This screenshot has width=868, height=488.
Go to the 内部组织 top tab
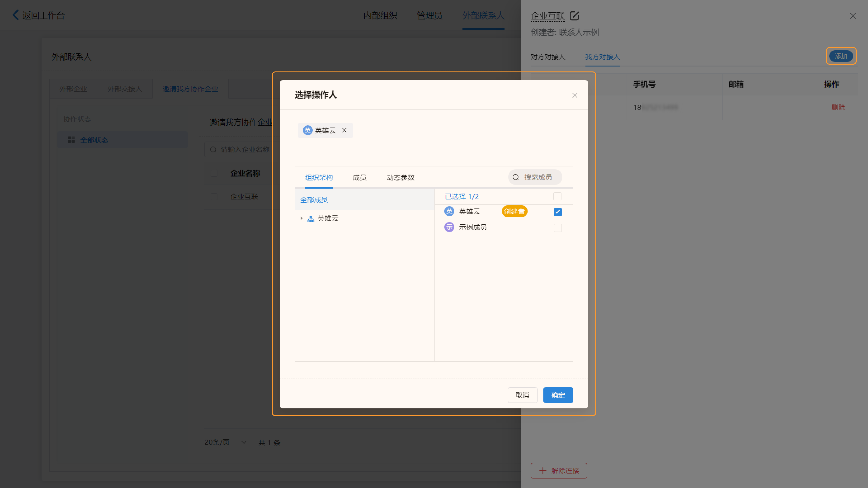(380, 15)
